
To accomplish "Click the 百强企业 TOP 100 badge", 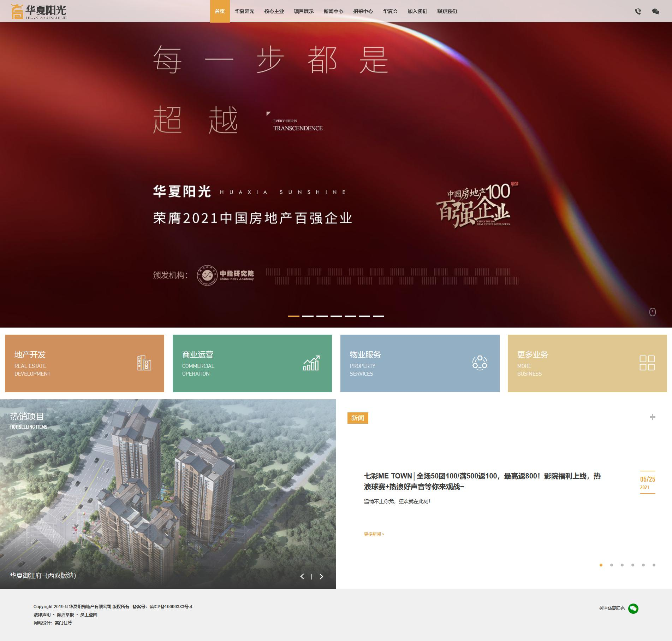I will click(477, 205).
